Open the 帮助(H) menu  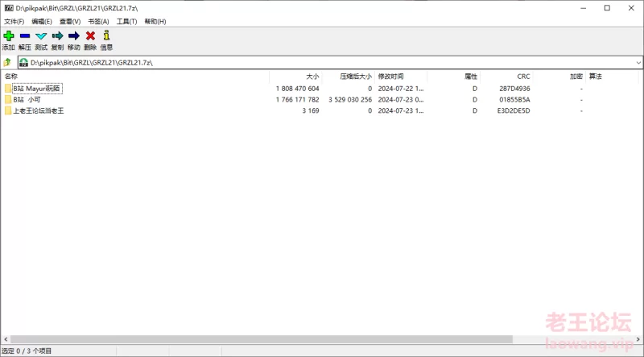click(x=155, y=22)
